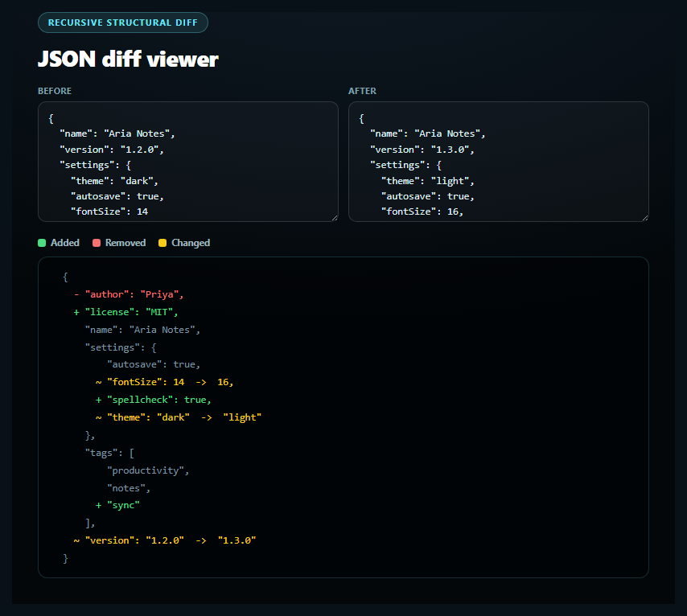Click "settings": { in AFTER textarea
The image size is (687, 616).
coord(405,165)
